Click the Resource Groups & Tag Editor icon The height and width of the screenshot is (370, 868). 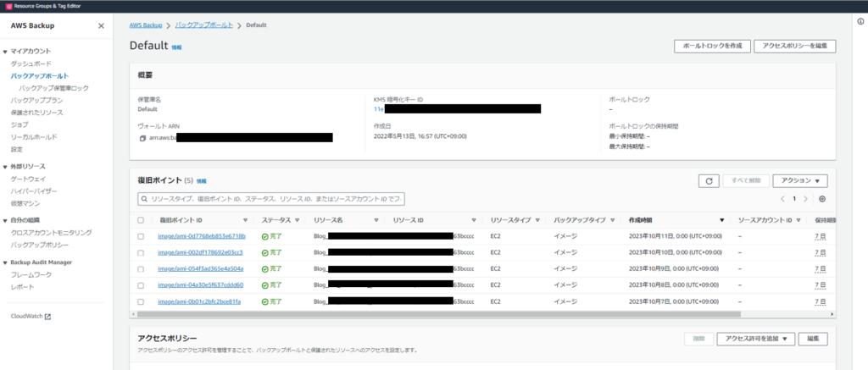[x=8, y=6]
